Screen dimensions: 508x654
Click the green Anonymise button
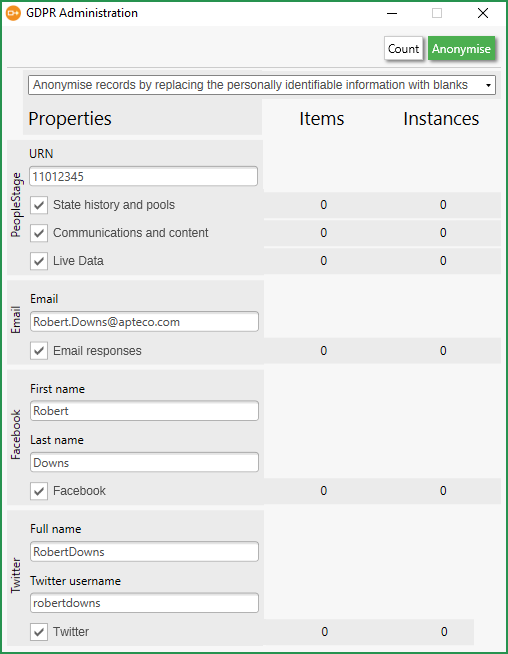tap(461, 49)
